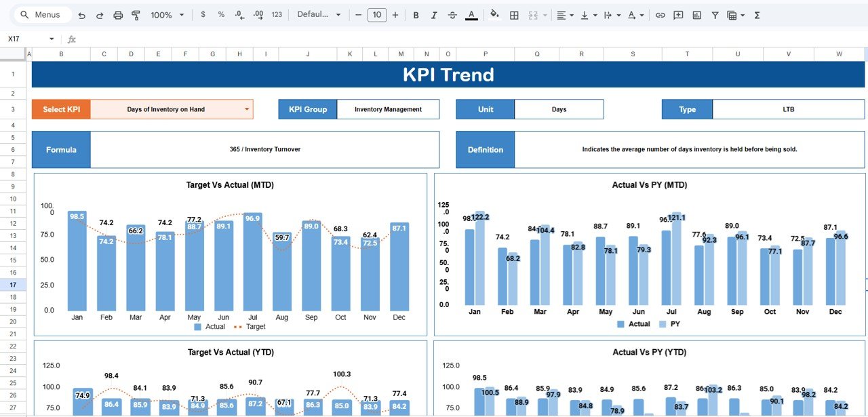Image resolution: width=868 pixels, height=417 pixels.
Task: Insert a link
Action: [660, 14]
